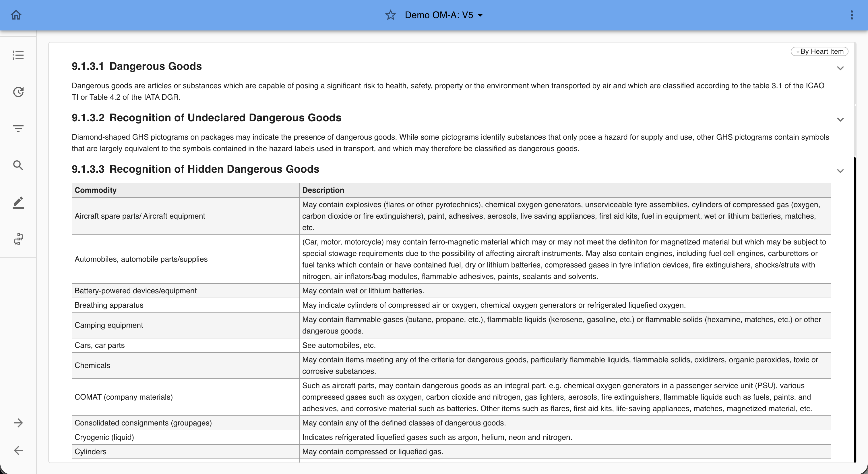Click the Description column header
Viewport: 868px width, 474px height.
[323, 190]
